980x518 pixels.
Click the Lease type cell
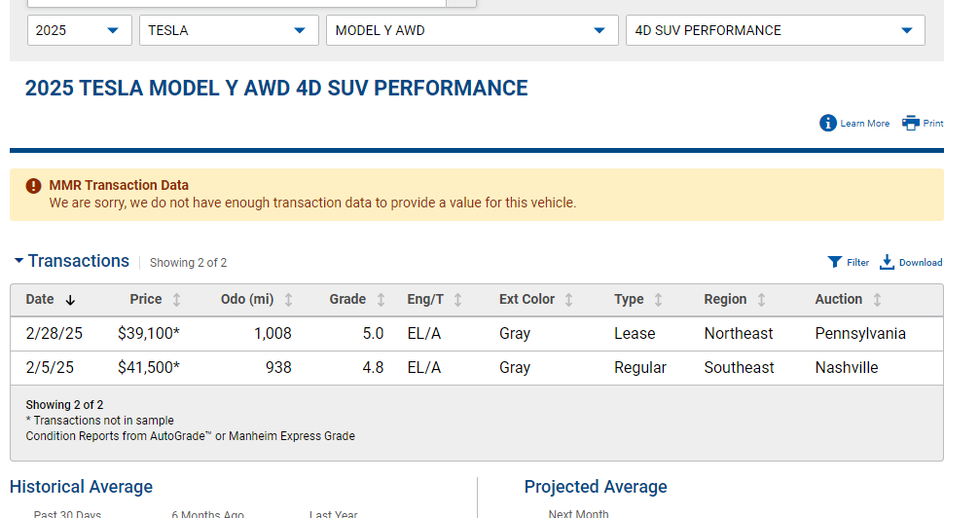pos(635,333)
